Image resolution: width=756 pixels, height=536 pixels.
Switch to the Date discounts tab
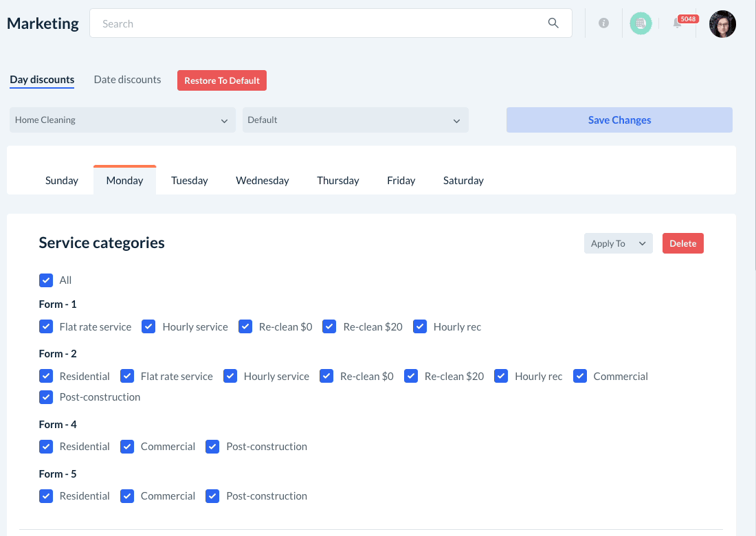(127, 80)
